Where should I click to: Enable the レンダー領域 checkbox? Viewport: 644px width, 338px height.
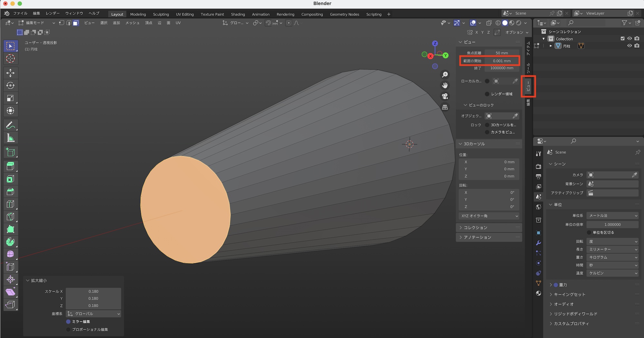click(x=487, y=94)
